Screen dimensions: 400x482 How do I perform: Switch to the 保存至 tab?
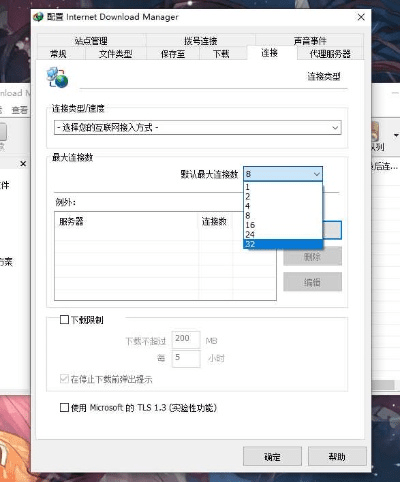pyautogui.click(x=173, y=54)
